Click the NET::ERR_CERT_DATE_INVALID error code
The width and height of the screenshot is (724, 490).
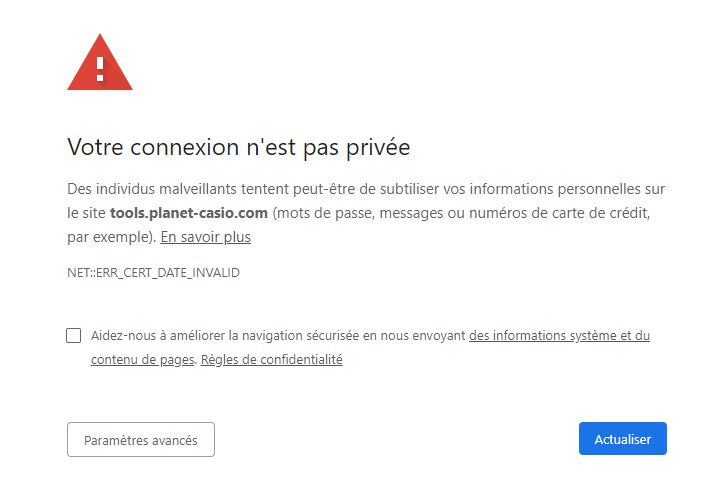153,272
